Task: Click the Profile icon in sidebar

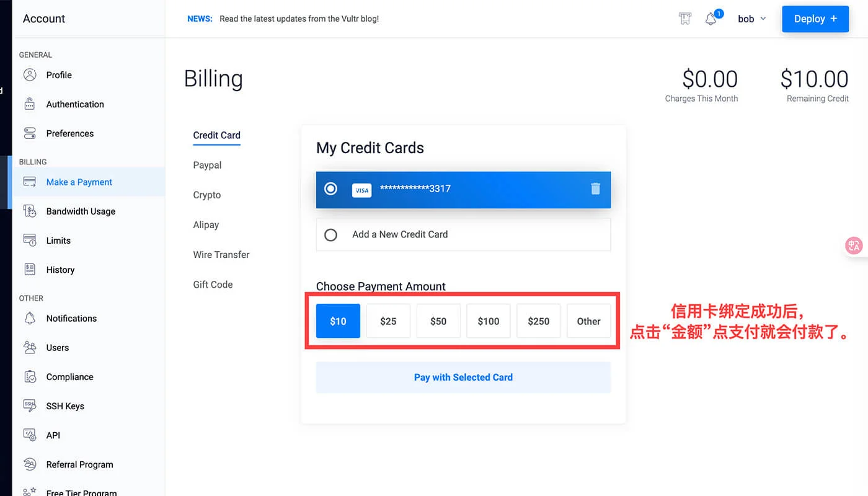Action: [30, 75]
